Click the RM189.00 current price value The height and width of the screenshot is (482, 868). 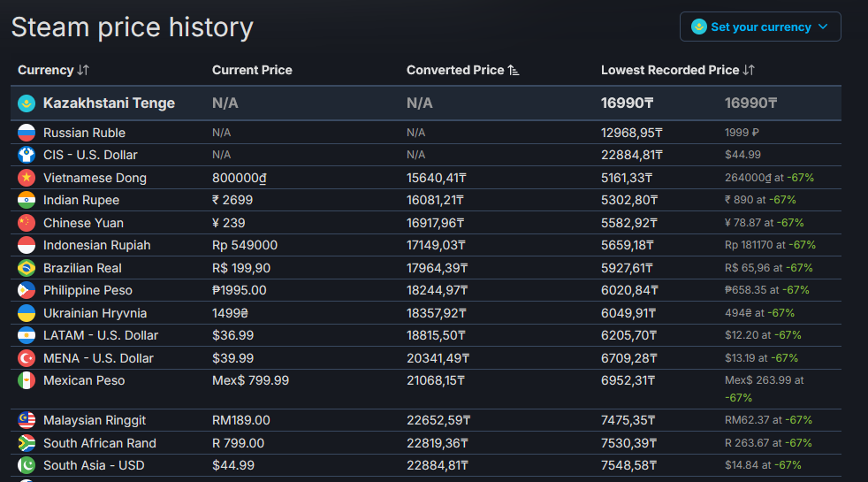tap(241, 420)
